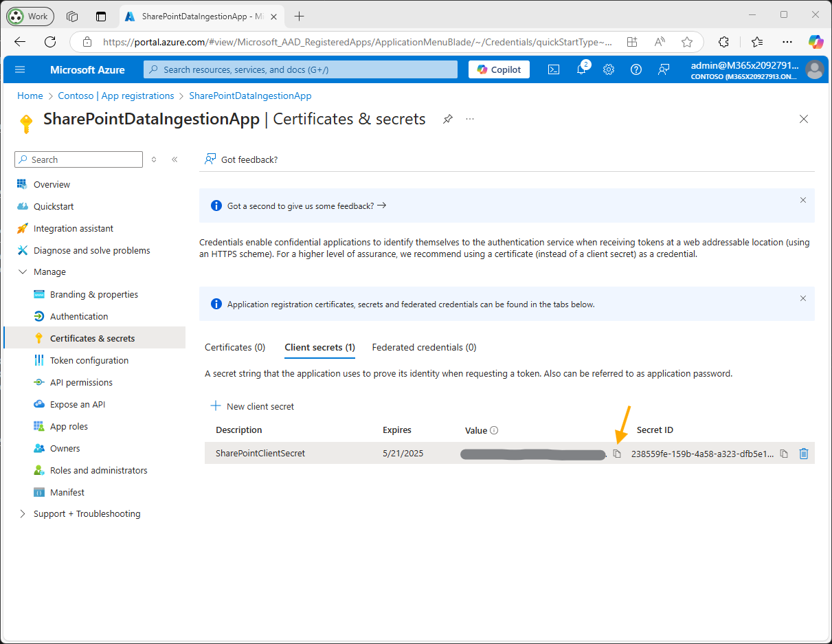Toggle expand or collapse all menu groups

tap(154, 159)
